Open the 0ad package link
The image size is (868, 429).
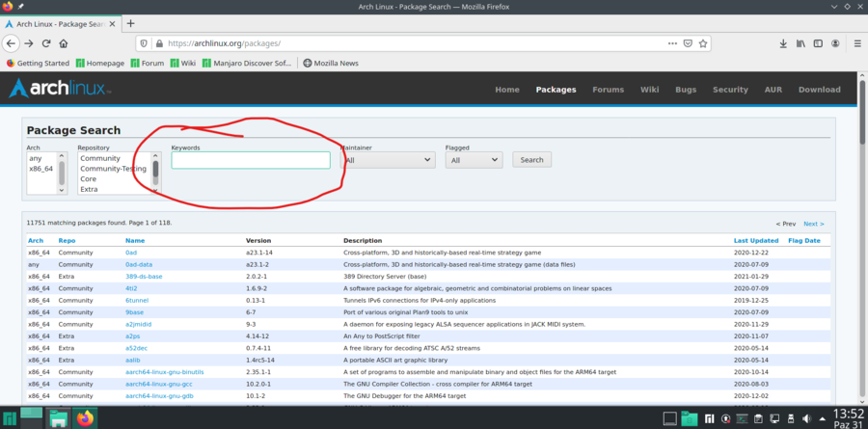(x=131, y=253)
